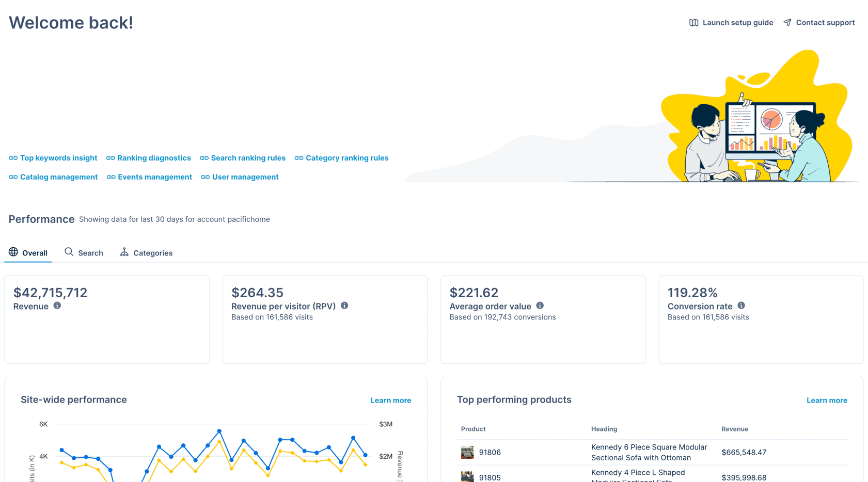
Task: Select product ID 91806
Action: coord(490,453)
